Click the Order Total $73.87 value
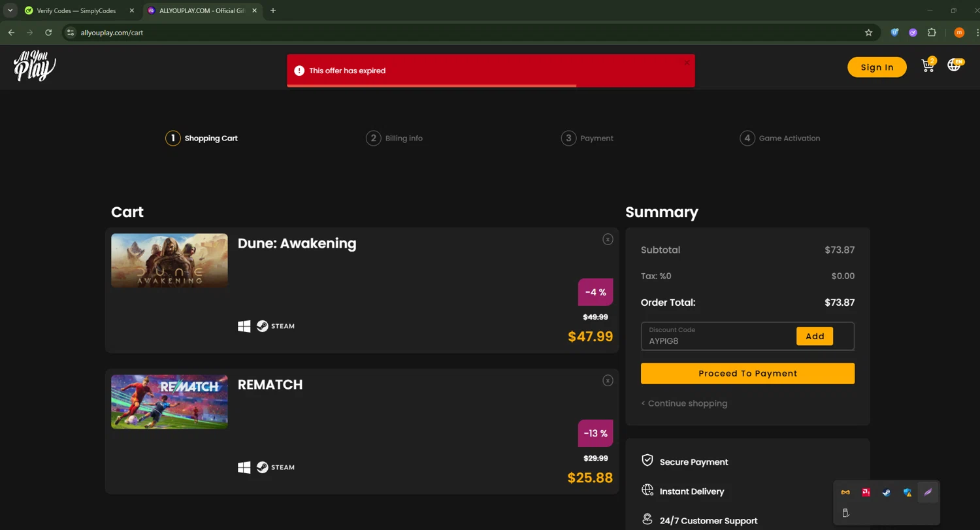The width and height of the screenshot is (980, 530). coord(840,303)
